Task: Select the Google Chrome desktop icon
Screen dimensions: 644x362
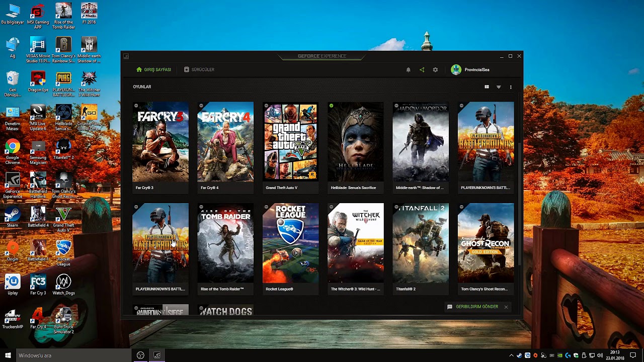Action: tap(13, 152)
